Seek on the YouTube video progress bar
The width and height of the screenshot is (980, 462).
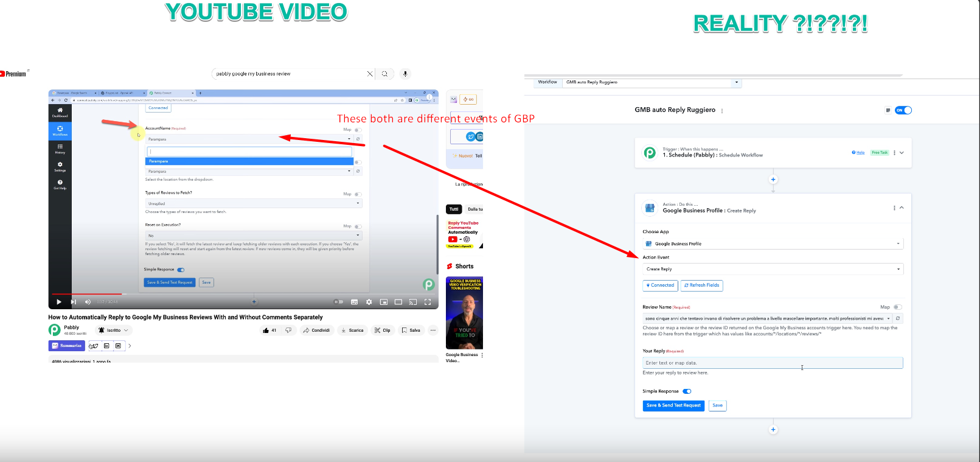[243, 294]
